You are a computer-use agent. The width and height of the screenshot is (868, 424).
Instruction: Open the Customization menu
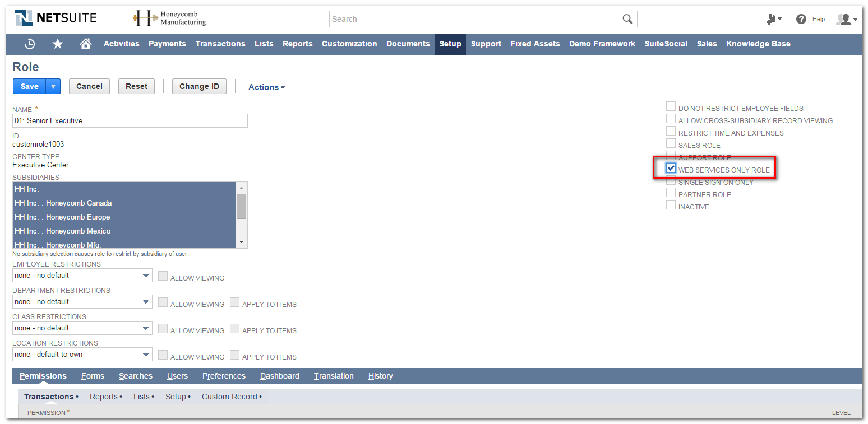349,44
